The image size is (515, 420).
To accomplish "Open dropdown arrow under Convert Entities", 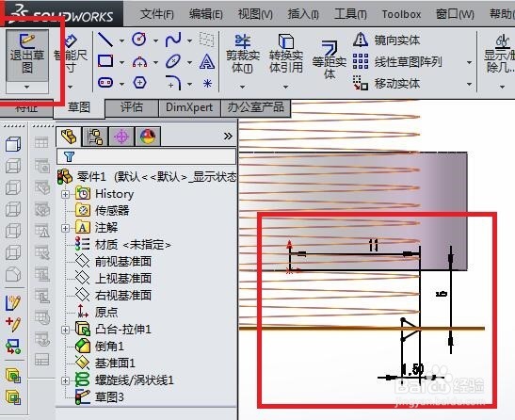I will click(x=286, y=87).
